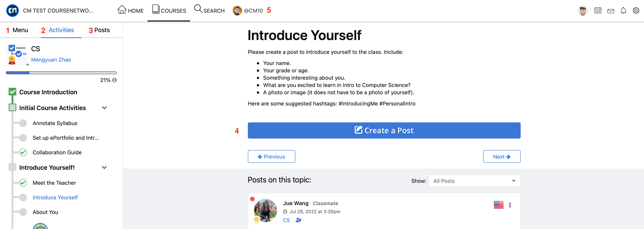Click the Introduce Yourself activity status circle

23,197
